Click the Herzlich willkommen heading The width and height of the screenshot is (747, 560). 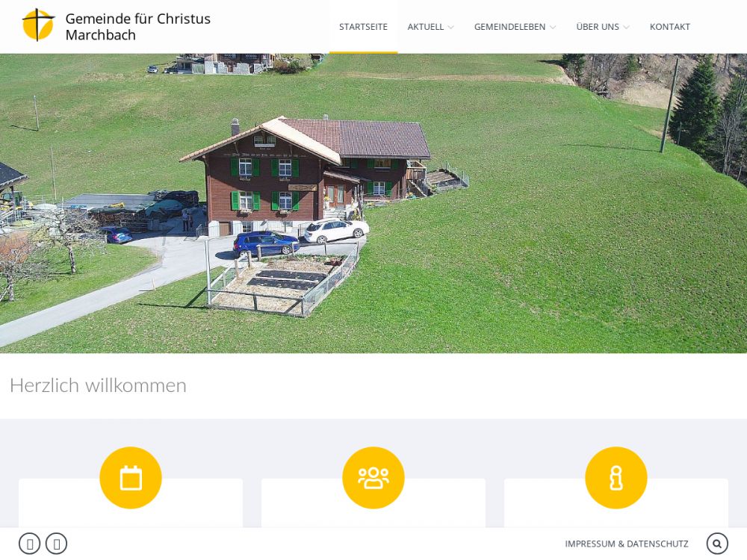(x=98, y=385)
